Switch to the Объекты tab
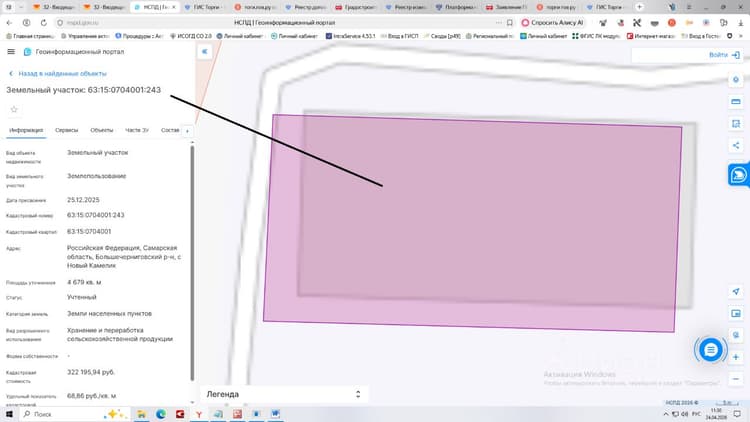Screen dimensions: 750x422 coord(102,130)
